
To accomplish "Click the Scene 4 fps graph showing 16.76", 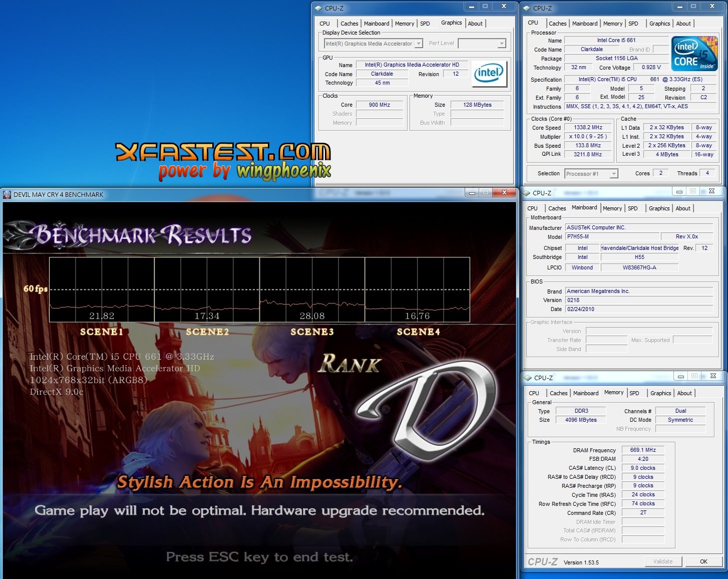I will point(417,289).
